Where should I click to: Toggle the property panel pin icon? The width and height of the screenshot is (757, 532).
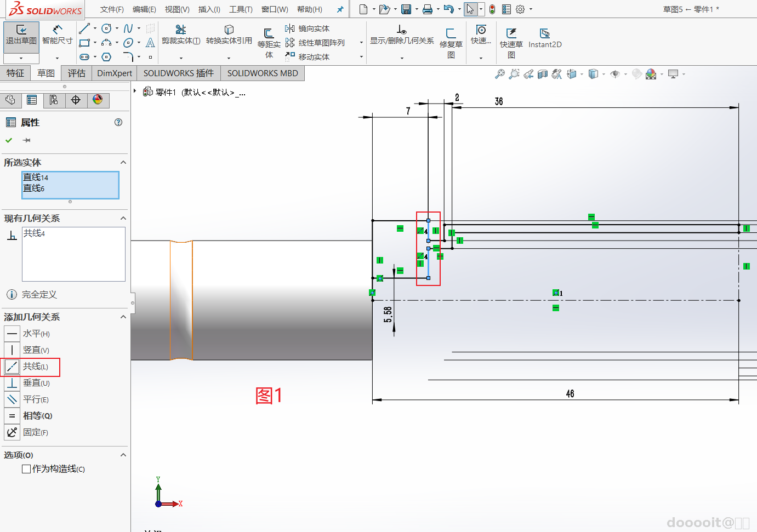(x=26, y=140)
